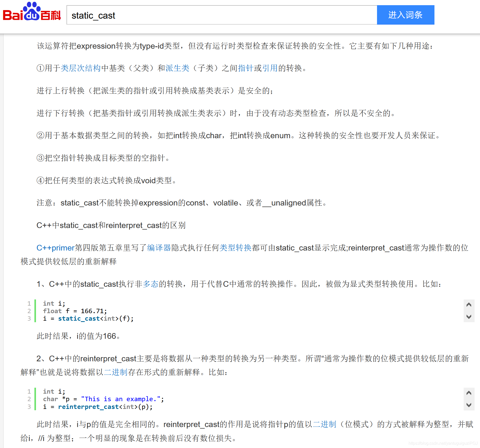Screen dimensions: 480x448
Task: Follow the 指针 hyperlink
Action: tap(246, 68)
